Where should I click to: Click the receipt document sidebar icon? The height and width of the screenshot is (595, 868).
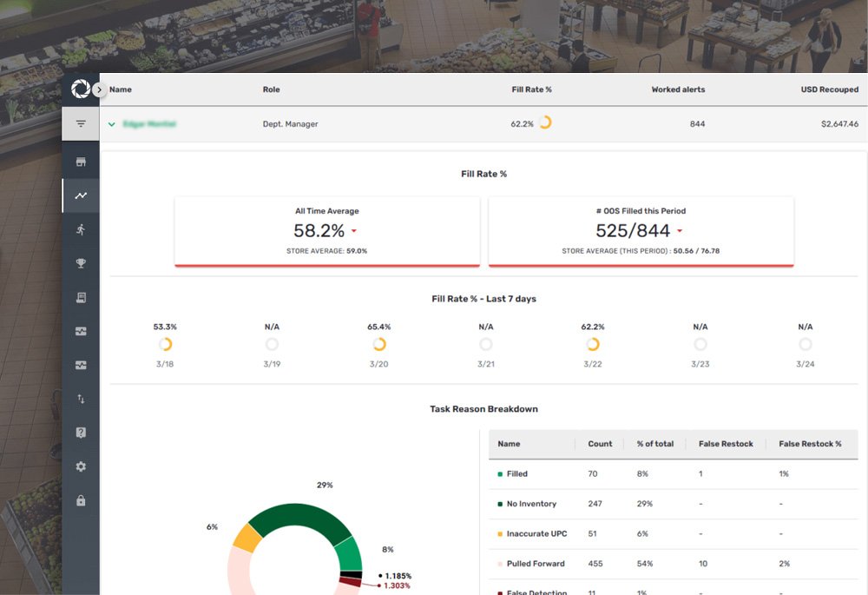coord(81,298)
